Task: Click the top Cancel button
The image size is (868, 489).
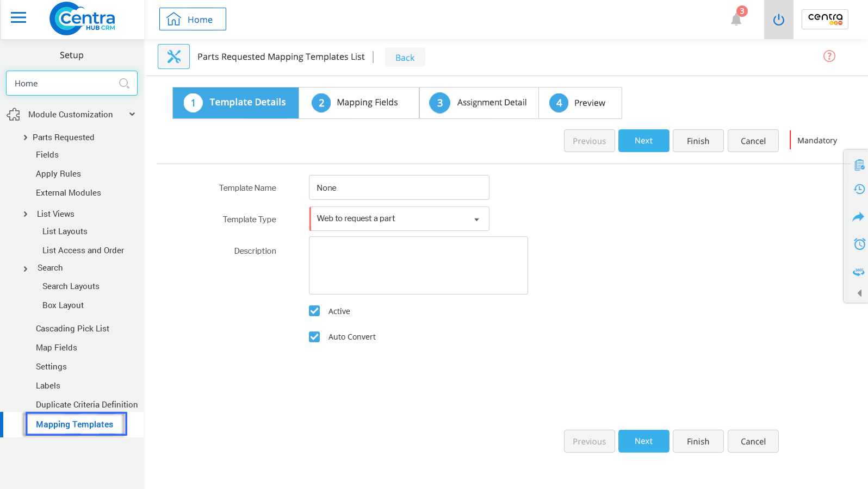Action: pos(753,141)
